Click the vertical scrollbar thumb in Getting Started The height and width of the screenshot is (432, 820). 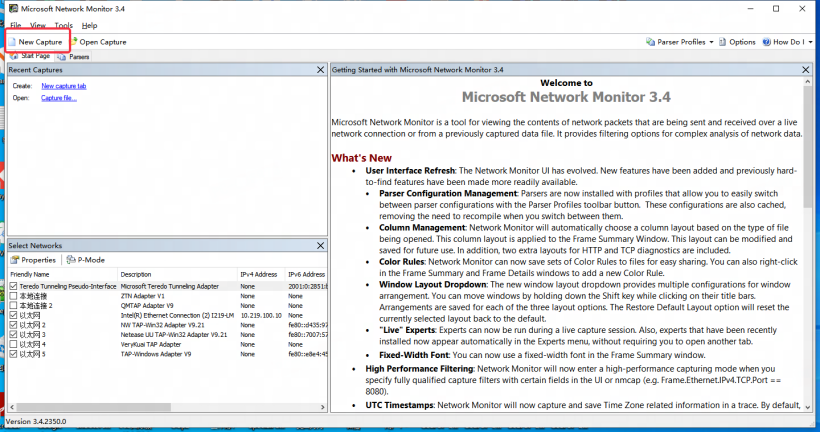pos(807,146)
